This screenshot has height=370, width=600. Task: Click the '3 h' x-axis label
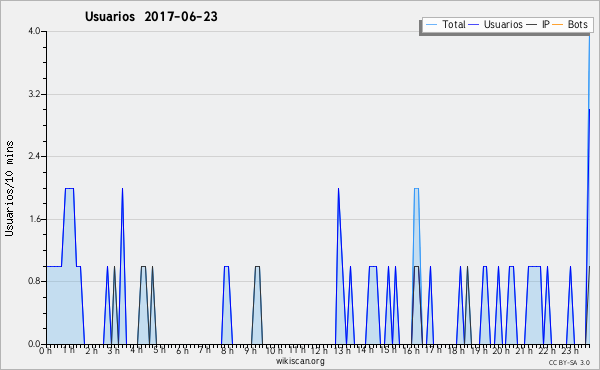coord(114,350)
